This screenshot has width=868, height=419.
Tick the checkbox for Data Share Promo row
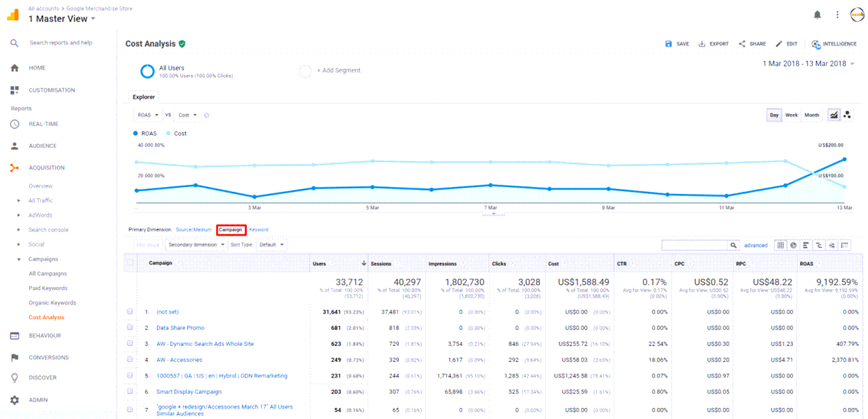coord(130,328)
